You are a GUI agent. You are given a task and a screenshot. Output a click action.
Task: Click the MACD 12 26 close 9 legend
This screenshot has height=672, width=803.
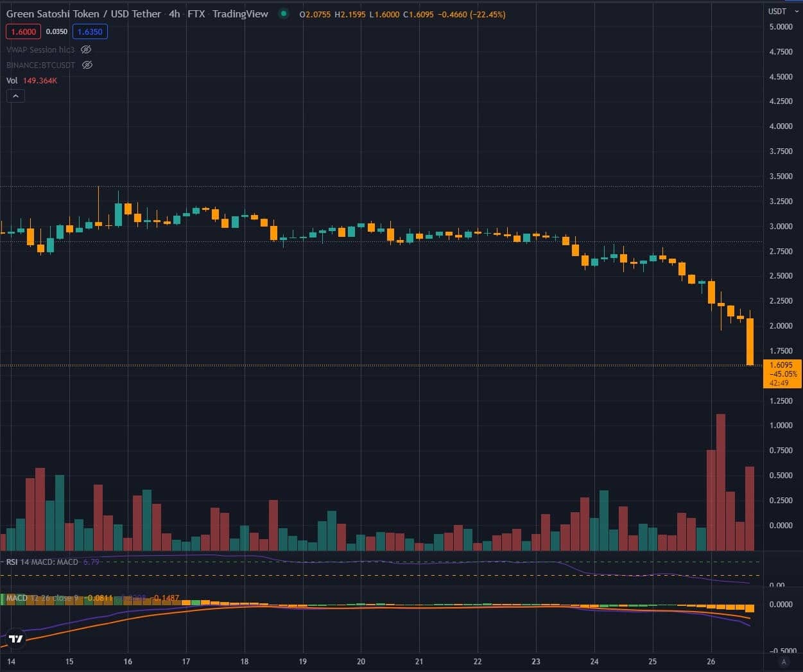click(42, 598)
